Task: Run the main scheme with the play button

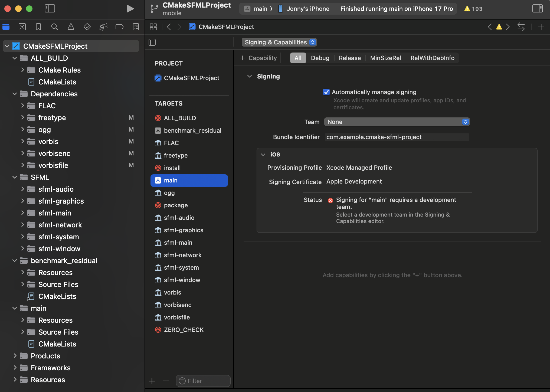Action: point(130,8)
